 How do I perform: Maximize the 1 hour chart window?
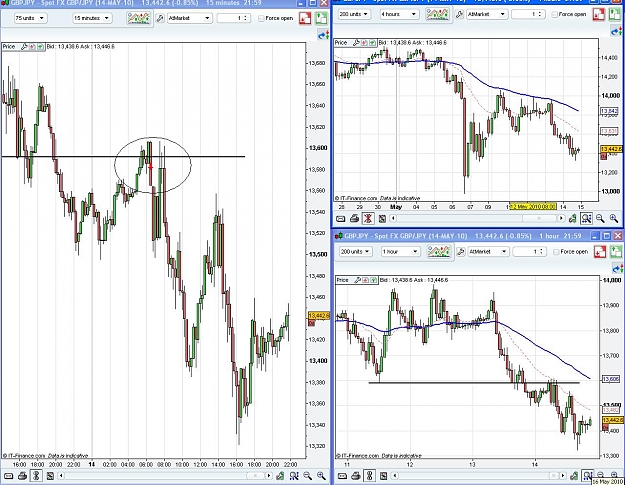point(606,236)
